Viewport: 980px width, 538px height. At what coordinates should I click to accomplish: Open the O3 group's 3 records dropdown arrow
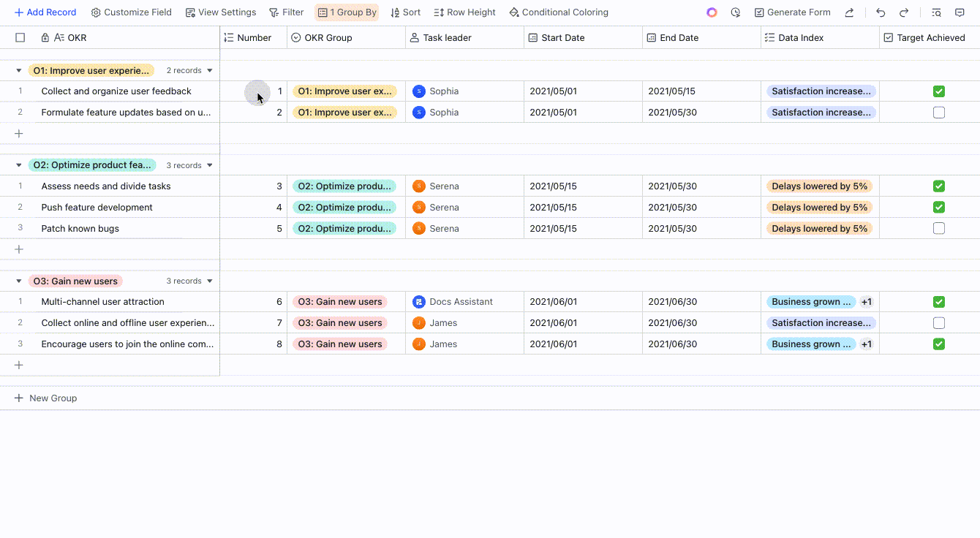coord(210,281)
